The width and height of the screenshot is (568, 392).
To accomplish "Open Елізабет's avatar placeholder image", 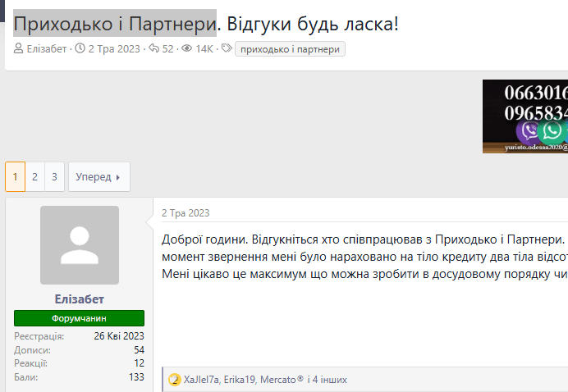I will click(x=80, y=245).
